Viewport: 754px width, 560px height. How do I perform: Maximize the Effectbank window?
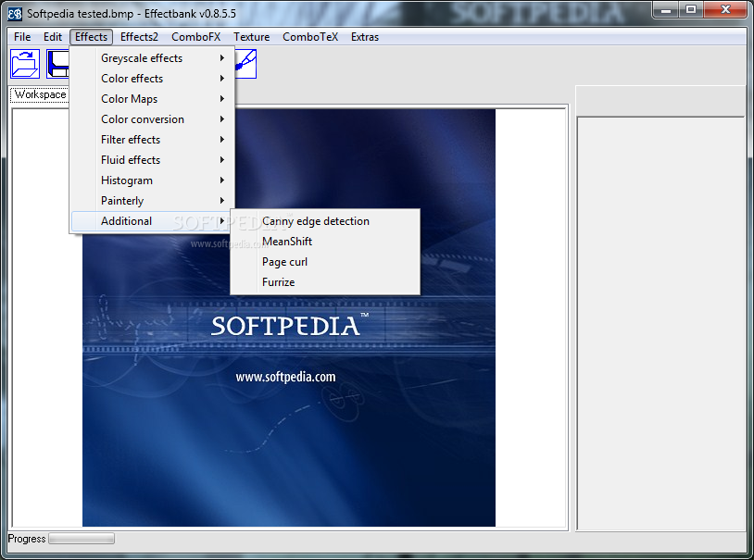pos(691,9)
